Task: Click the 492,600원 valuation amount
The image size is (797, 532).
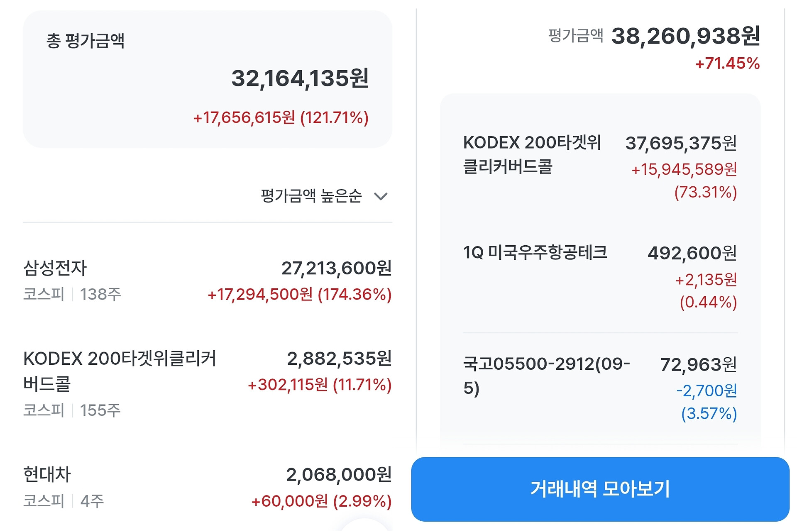Action: click(x=692, y=253)
